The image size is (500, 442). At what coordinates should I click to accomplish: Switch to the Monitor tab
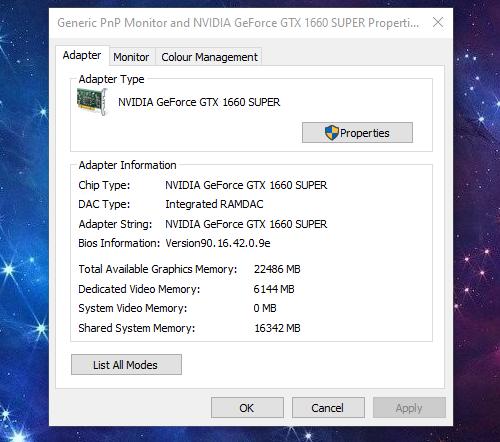131,57
